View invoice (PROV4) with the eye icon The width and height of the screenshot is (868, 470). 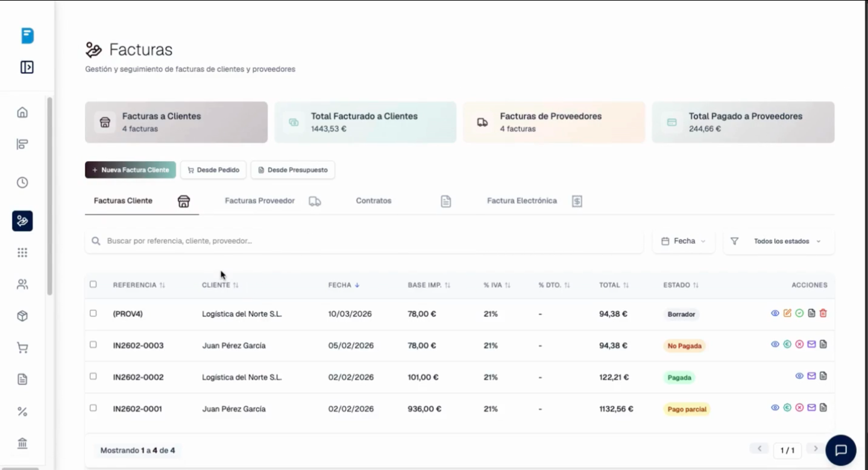775,313
